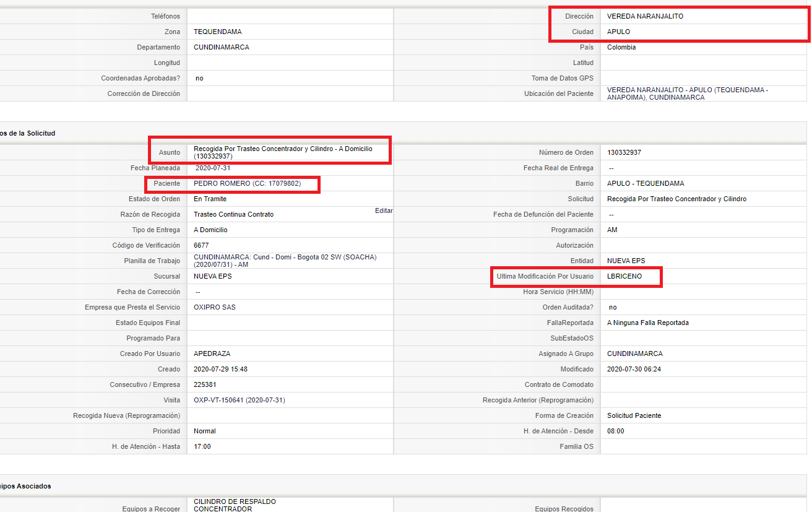
Task: Click the Fecha Planeada value 2020-07-31
Action: pos(214,168)
